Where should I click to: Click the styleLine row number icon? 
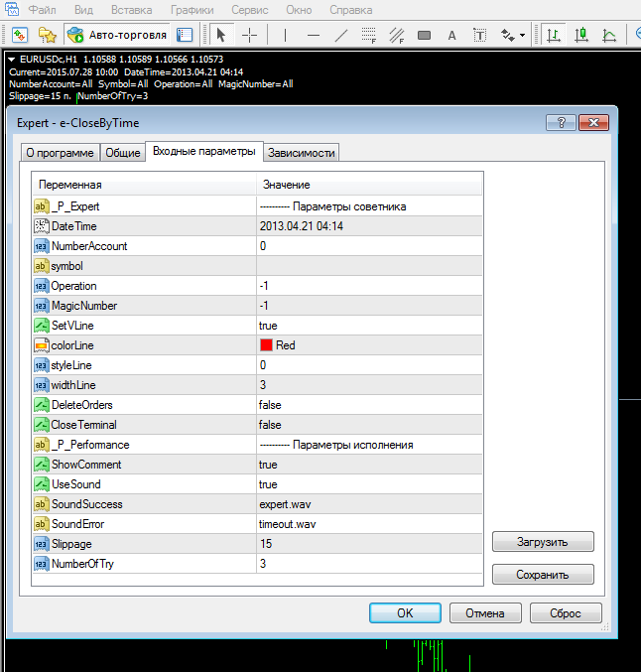pos(42,365)
